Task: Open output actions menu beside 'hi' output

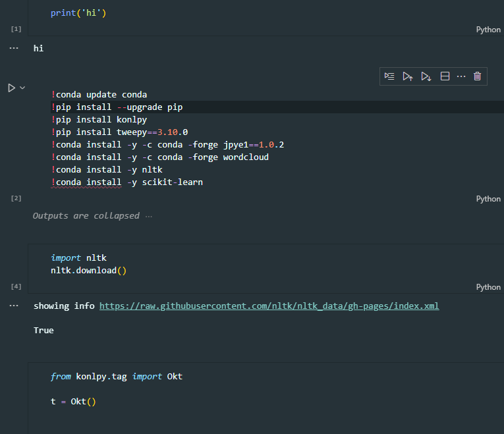Action: (x=14, y=48)
